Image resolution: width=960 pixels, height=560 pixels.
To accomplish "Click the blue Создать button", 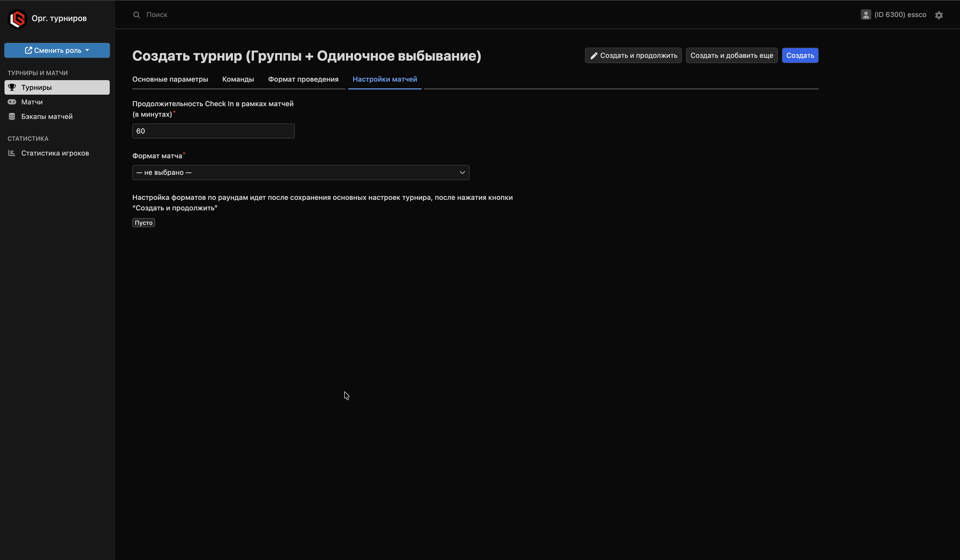I will 800,56.
